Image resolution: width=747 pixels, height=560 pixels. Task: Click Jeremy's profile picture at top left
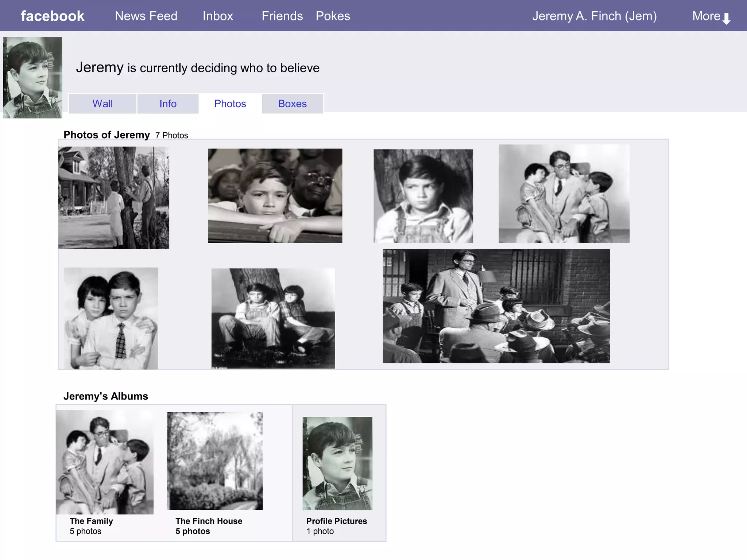point(32,77)
